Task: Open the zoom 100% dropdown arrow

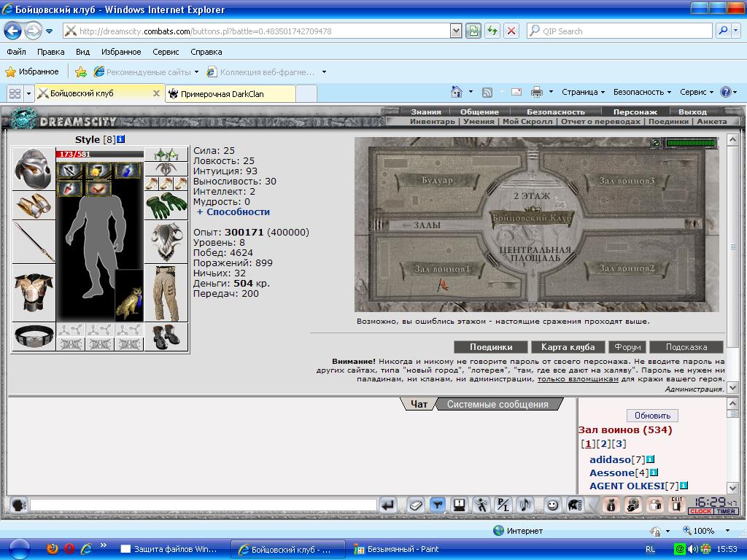Action: click(x=727, y=531)
